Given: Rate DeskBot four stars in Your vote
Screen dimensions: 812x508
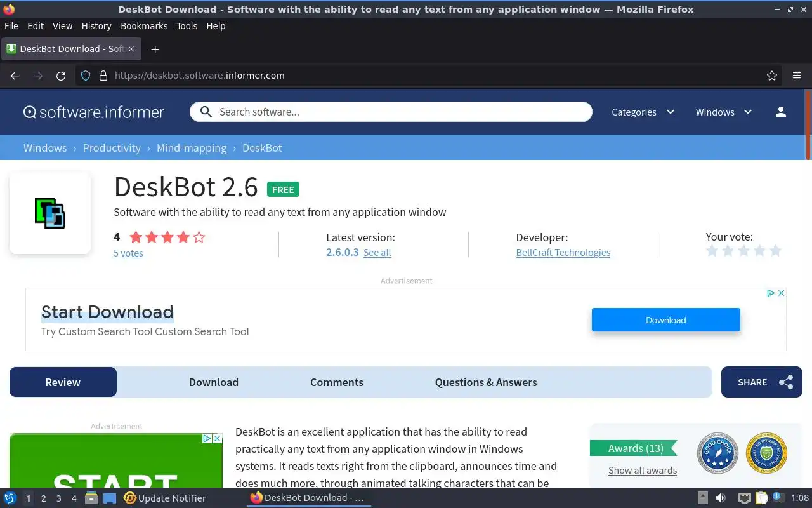Looking at the screenshot, I should tap(759, 251).
